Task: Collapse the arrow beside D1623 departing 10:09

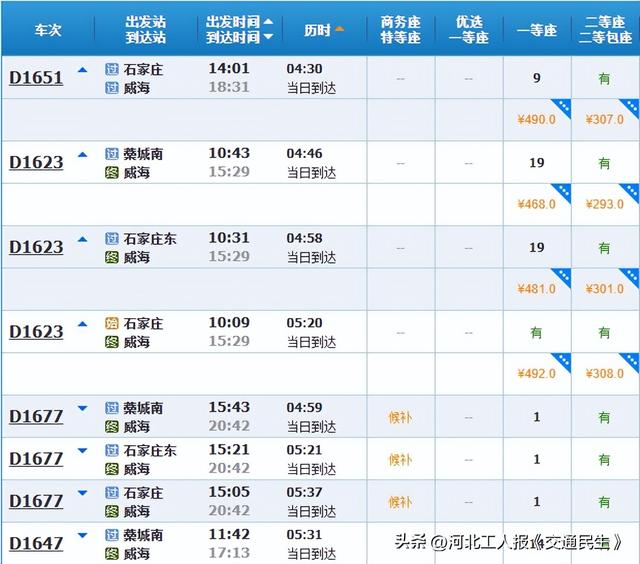Action: click(x=82, y=324)
